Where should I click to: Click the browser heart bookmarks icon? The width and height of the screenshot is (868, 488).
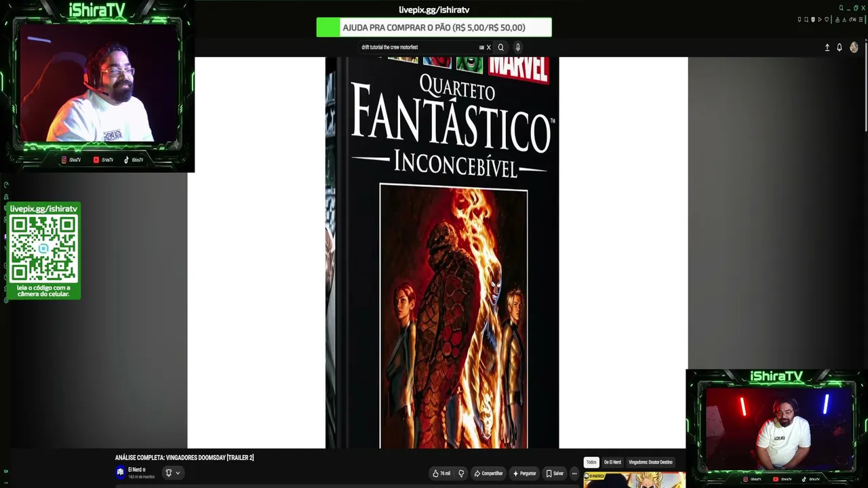[827, 20]
